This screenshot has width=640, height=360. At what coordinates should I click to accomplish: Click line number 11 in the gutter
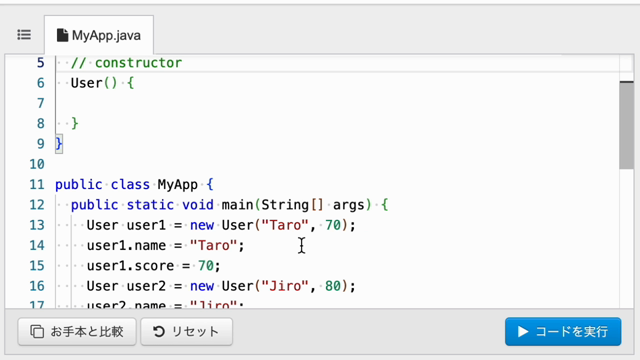[37, 184]
